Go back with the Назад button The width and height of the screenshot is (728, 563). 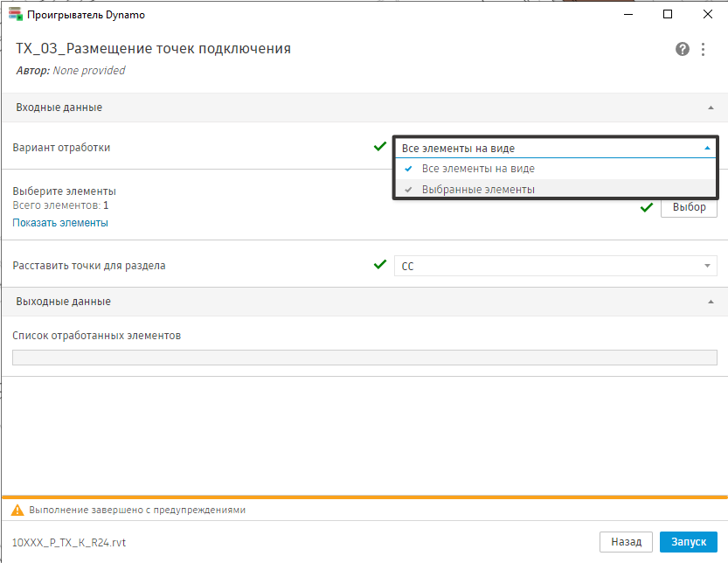click(x=626, y=542)
